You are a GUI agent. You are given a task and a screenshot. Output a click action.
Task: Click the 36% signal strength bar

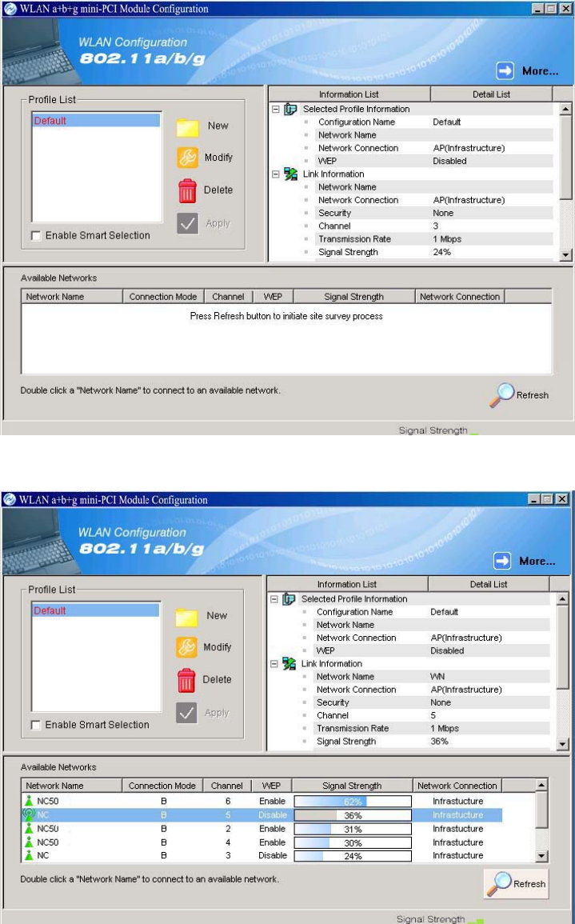coord(353,815)
